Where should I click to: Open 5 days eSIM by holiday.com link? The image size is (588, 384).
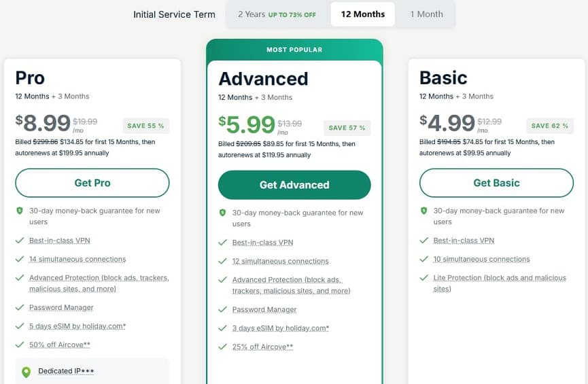click(x=77, y=326)
